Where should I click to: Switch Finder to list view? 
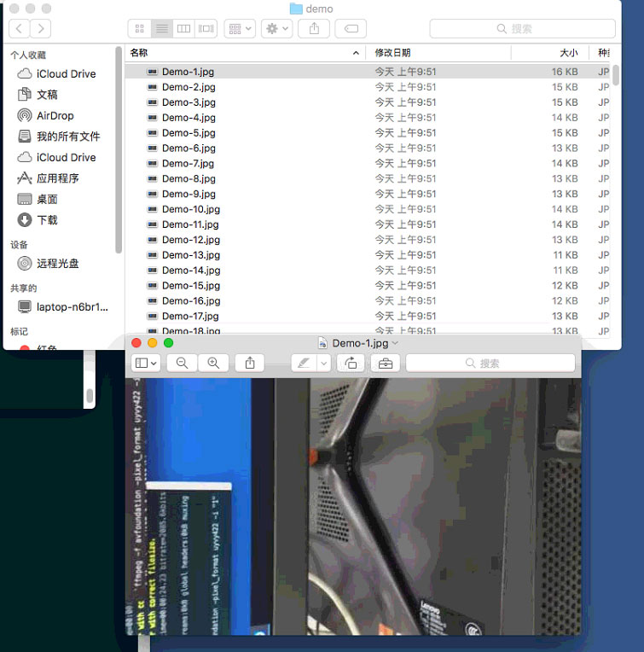click(x=162, y=29)
